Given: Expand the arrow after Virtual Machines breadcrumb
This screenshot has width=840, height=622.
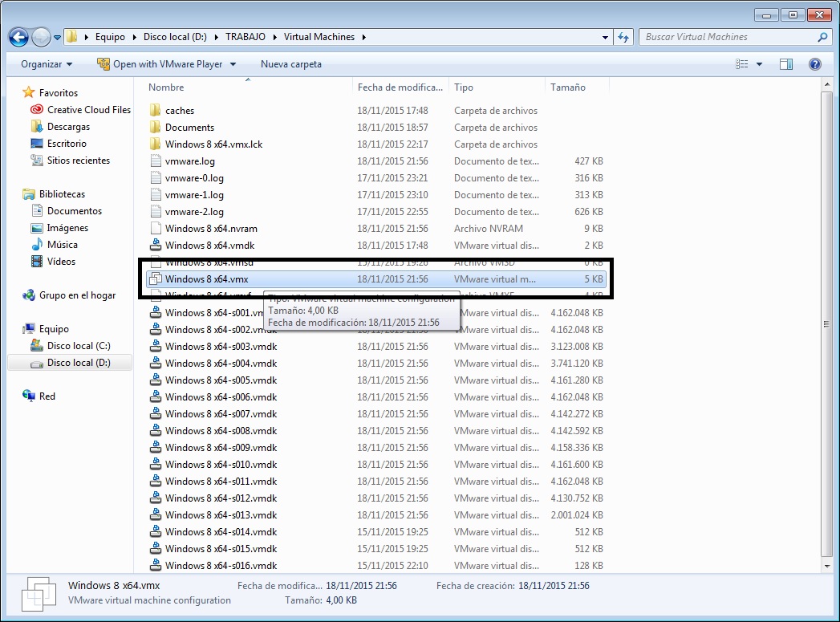Looking at the screenshot, I should (x=364, y=37).
